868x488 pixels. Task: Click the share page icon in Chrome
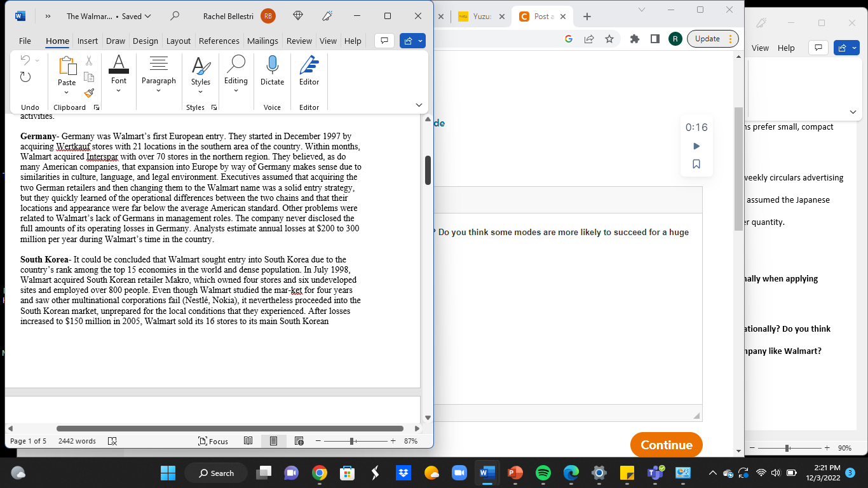(x=589, y=39)
